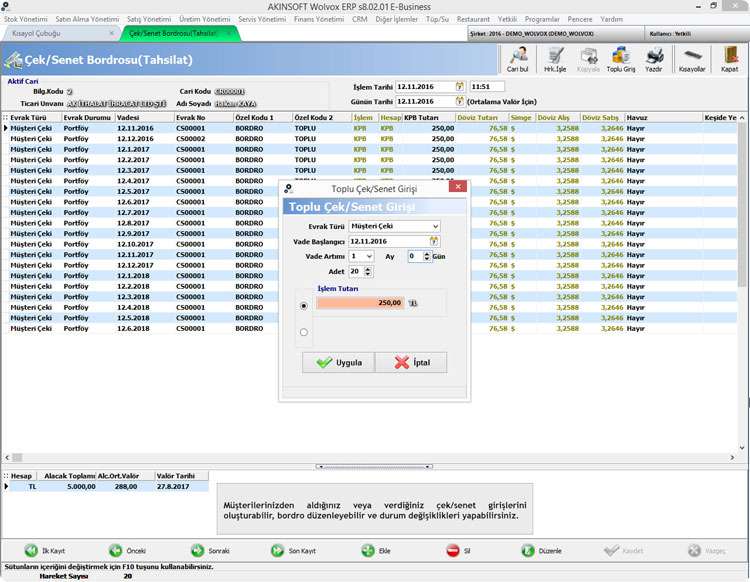Select the second empty radio button in dialog
Screen dimensions: 750x582
tap(304, 332)
